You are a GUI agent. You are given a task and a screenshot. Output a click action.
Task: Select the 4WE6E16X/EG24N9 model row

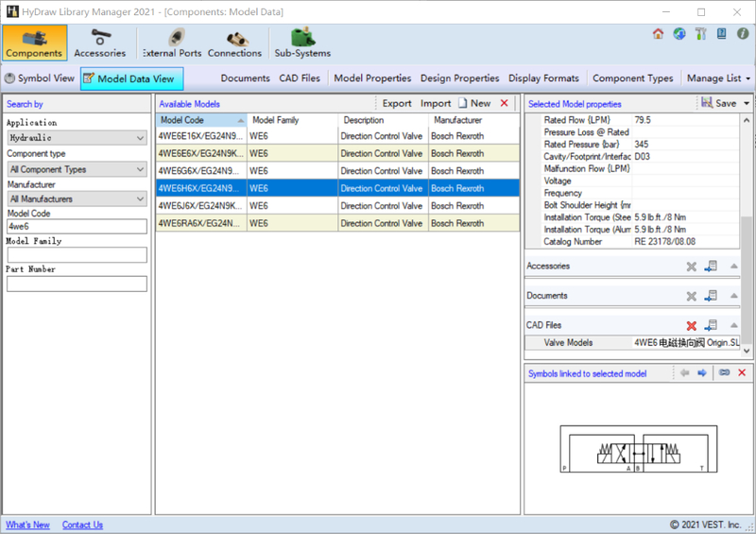tap(337, 136)
